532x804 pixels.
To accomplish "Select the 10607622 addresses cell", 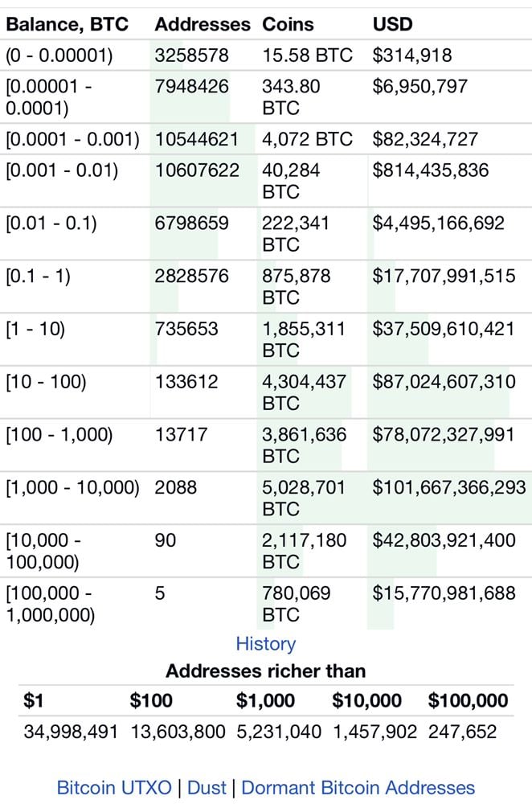I will (197, 170).
